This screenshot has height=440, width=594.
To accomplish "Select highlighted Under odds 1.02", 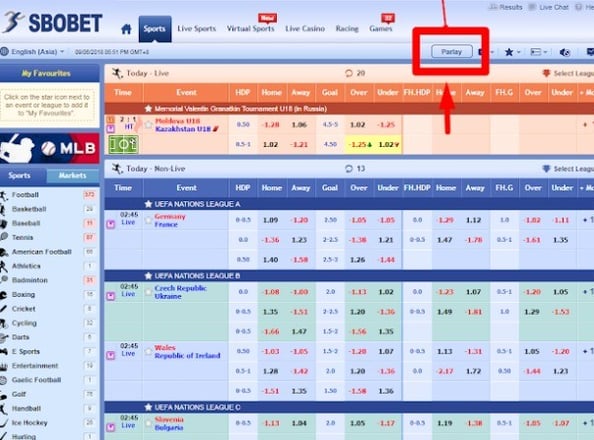I will point(389,144).
